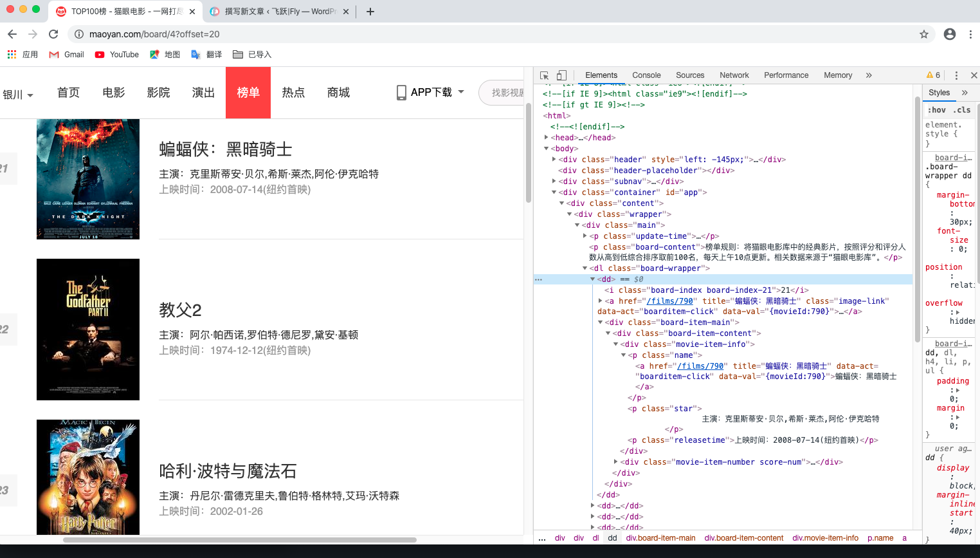Close the DevTools panel

[974, 75]
